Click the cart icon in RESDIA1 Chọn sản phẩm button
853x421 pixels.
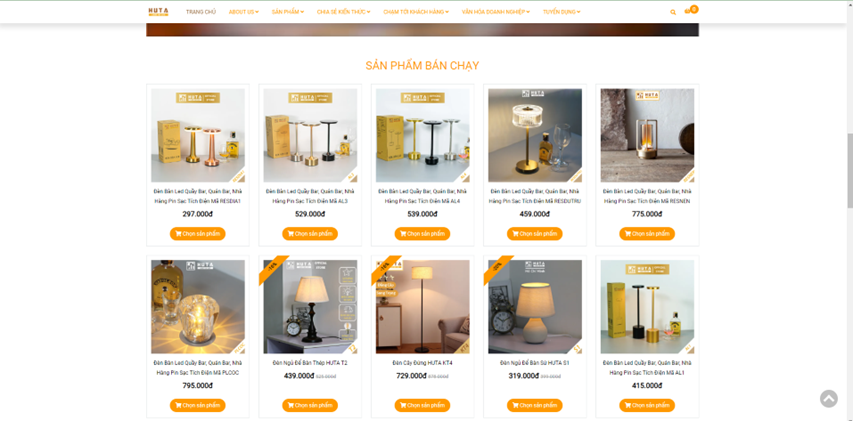[178, 234]
